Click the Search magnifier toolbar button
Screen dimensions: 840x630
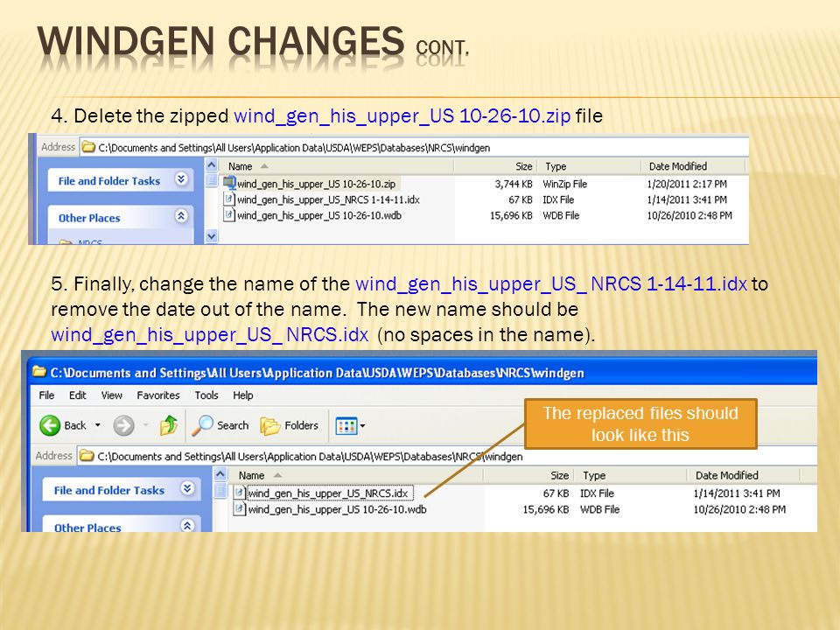click(x=220, y=425)
